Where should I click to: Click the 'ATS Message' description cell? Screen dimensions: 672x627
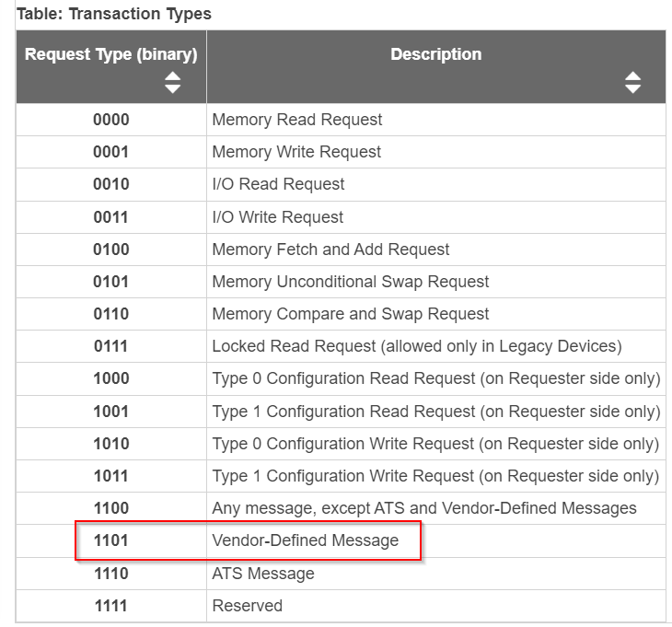point(263,574)
